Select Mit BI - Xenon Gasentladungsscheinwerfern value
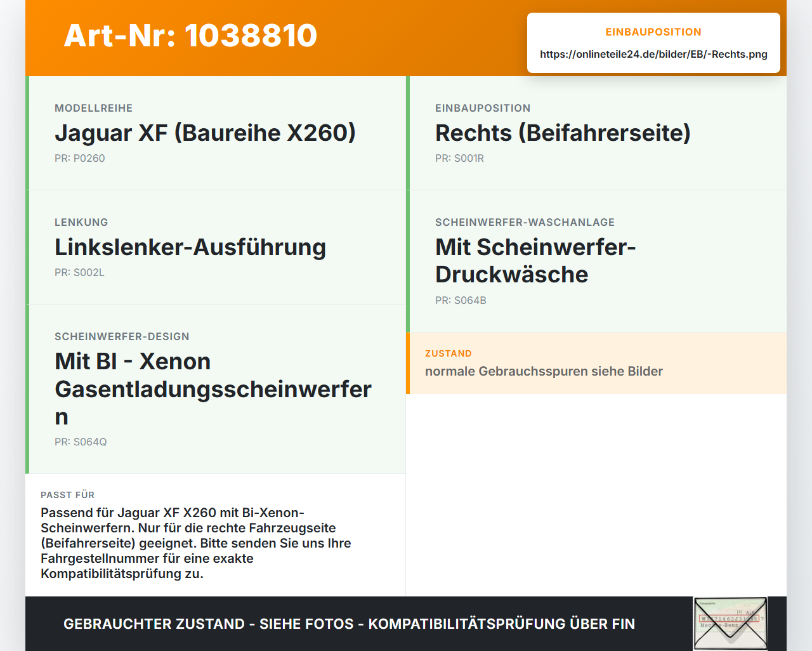Image resolution: width=812 pixels, height=651 pixels. [213, 389]
